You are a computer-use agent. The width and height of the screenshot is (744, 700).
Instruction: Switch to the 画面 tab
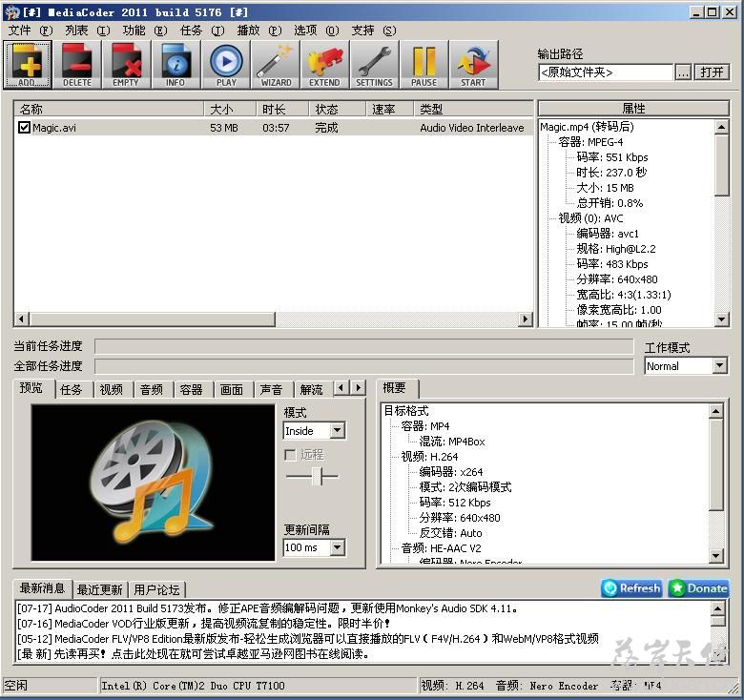coord(232,389)
